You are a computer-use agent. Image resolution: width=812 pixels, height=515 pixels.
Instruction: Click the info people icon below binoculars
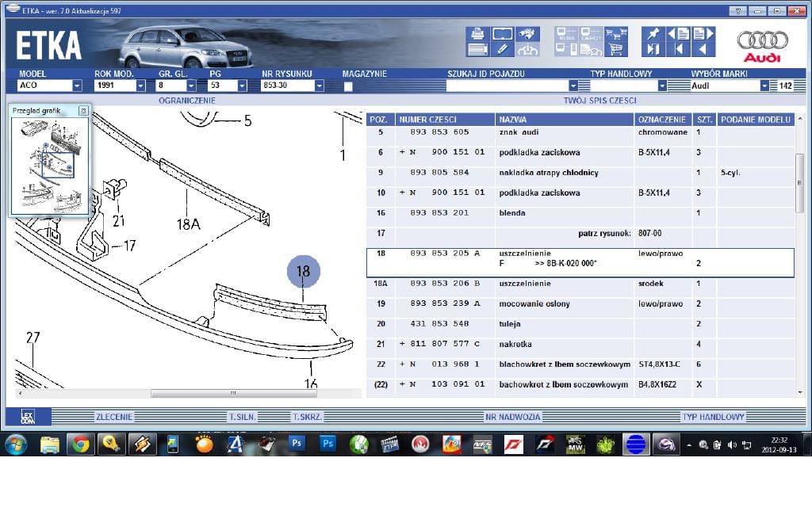[527, 49]
